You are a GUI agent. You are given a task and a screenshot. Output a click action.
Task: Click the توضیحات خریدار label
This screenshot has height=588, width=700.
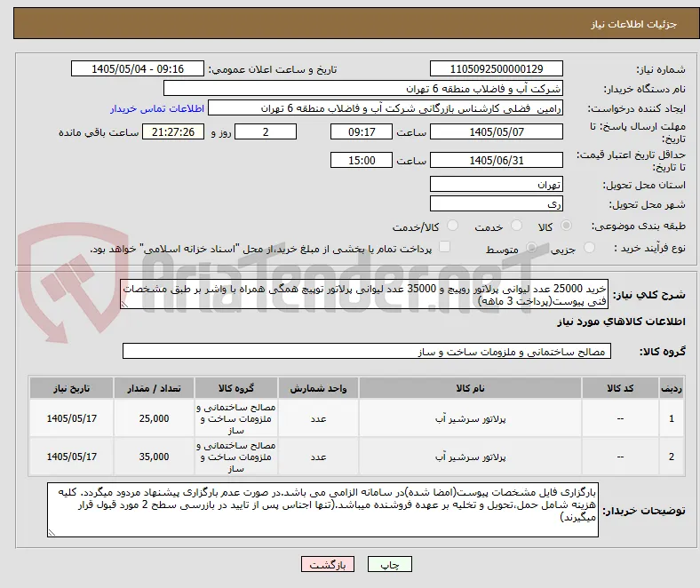coord(644,511)
